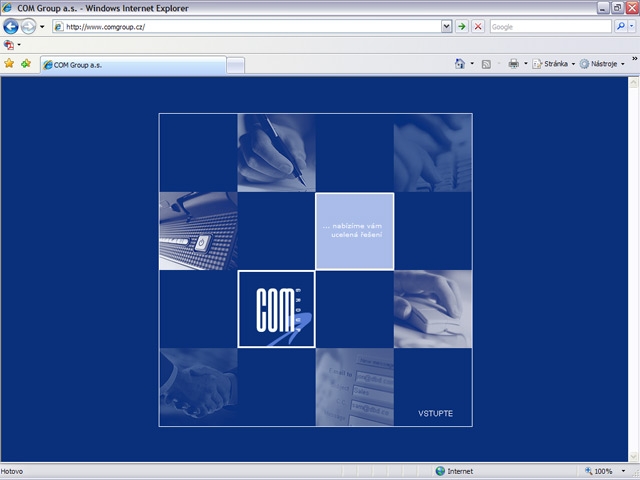Screen dimensions: 640x480
Task: Minimize the Internet Explorer window
Action: [x=603, y=7]
